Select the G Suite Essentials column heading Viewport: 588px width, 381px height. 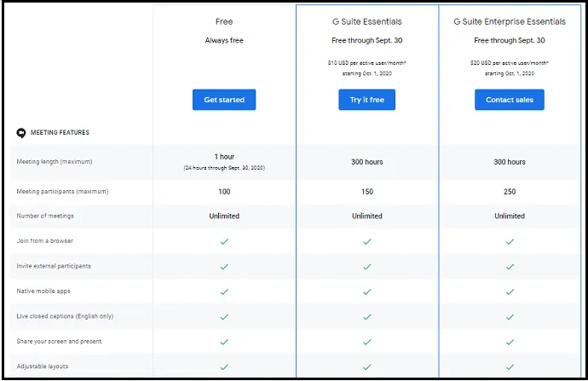366,21
